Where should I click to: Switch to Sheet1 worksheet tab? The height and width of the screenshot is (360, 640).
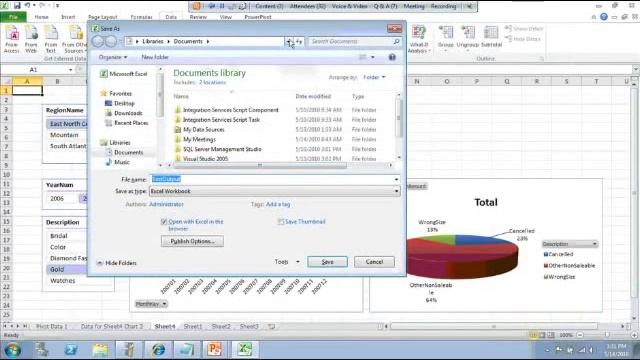pyautogui.click(x=193, y=327)
